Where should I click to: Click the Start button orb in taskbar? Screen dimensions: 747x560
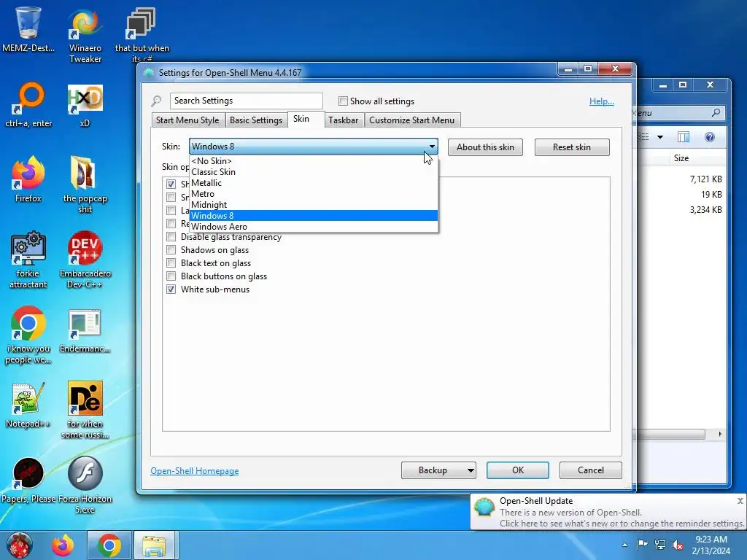pyautogui.click(x=20, y=545)
